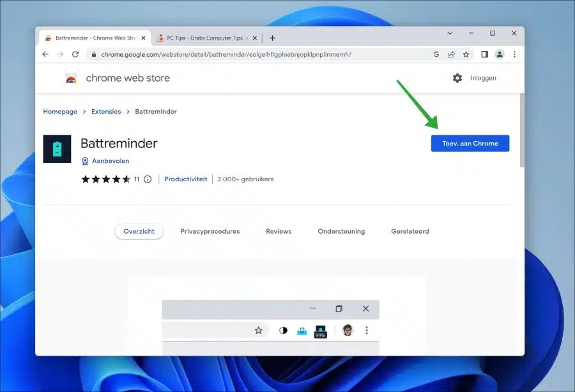The width and height of the screenshot is (575, 392).
Task: Click the rating info circle icon
Action: (148, 179)
